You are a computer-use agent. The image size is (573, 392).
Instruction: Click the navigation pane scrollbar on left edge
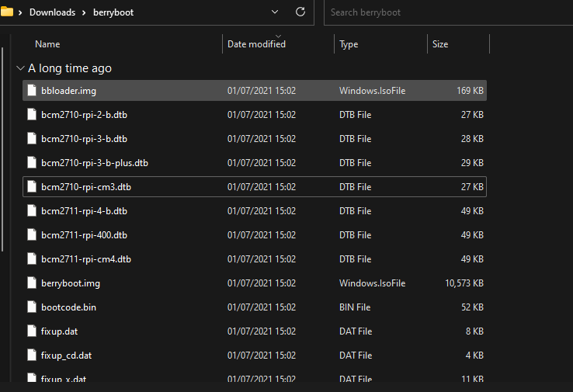2,149
